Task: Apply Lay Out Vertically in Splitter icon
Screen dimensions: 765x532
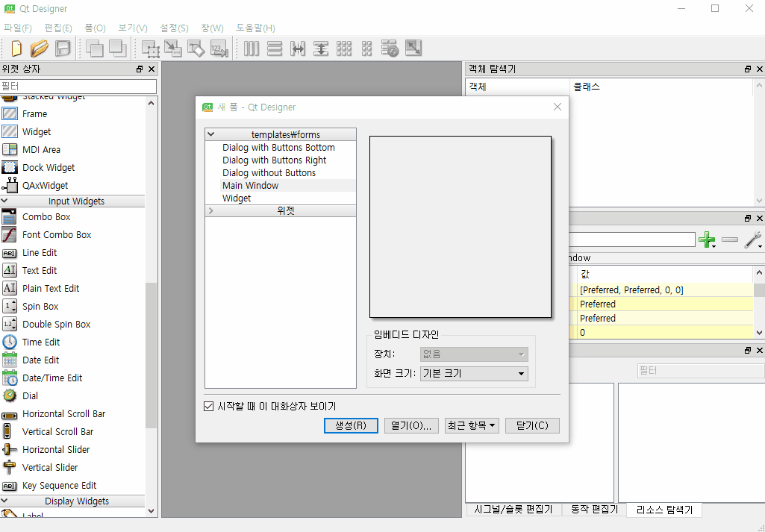Action: pos(320,48)
